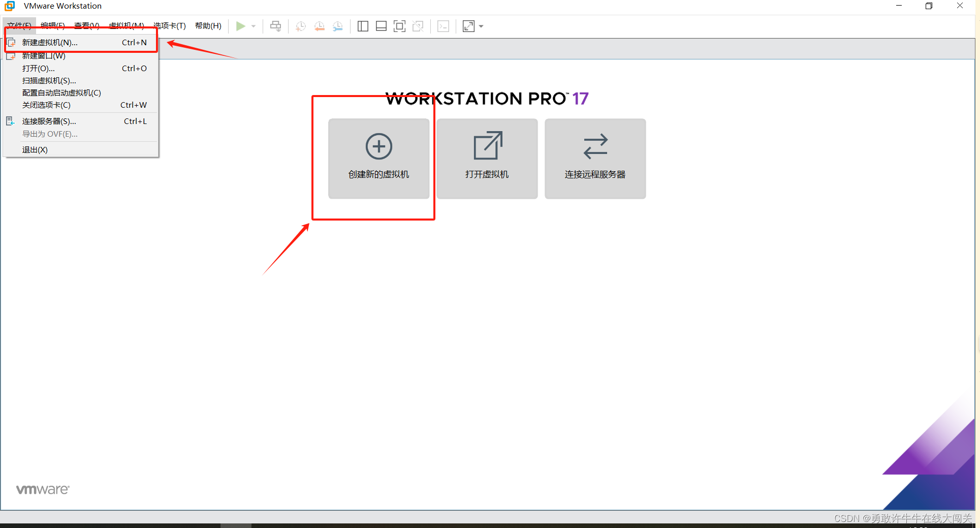The image size is (980, 528).
Task: Click the 打开虚拟机 tile
Action: pos(487,159)
